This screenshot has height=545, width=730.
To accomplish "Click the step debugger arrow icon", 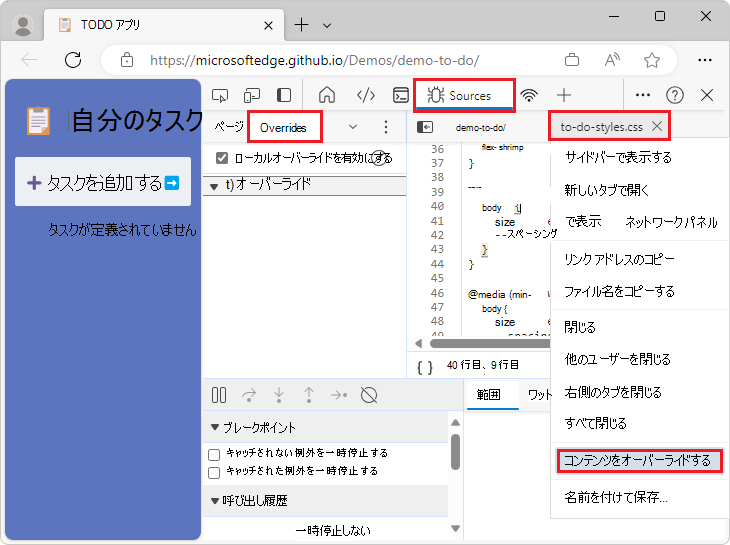I will click(x=339, y=395).
